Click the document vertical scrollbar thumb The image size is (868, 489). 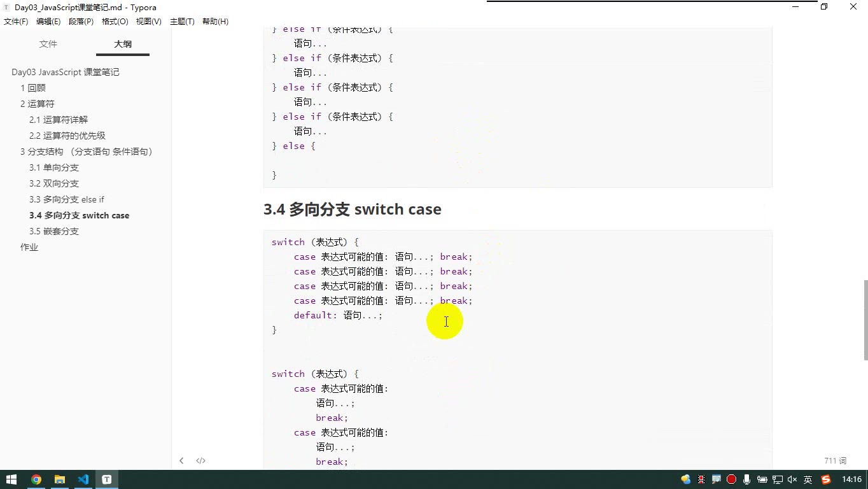[865, 320]
